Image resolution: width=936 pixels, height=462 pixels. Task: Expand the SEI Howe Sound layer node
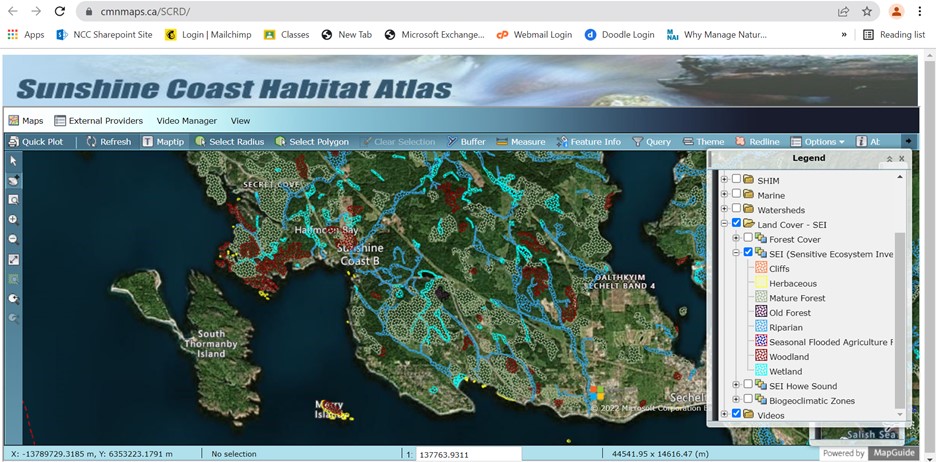[737, 384]
